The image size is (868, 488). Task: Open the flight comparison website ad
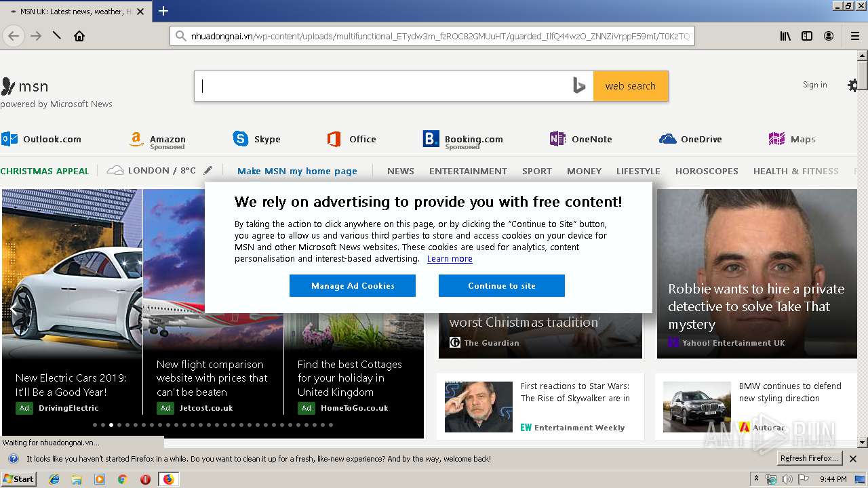pos(212,378)
